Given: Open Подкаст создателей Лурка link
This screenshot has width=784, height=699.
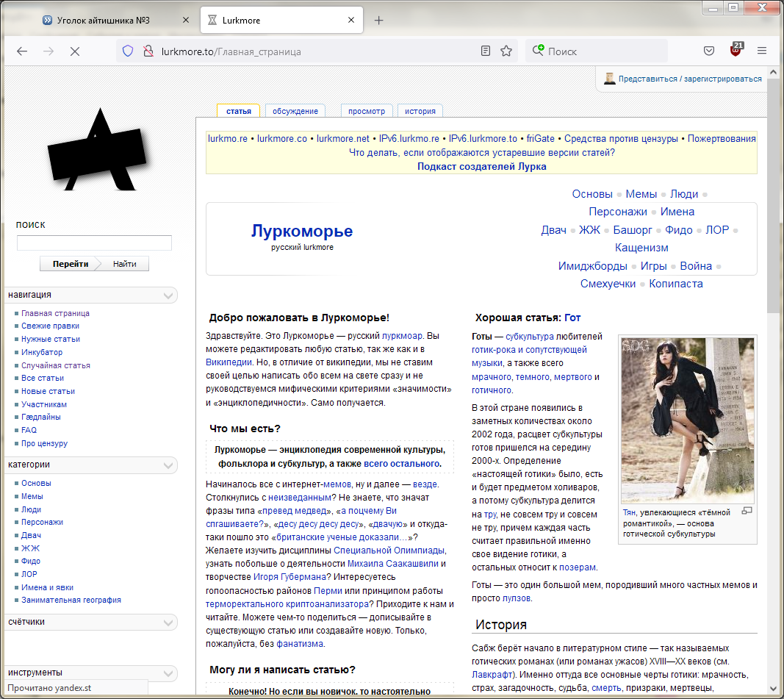Looking at the screenshot, I should (481, 167).
